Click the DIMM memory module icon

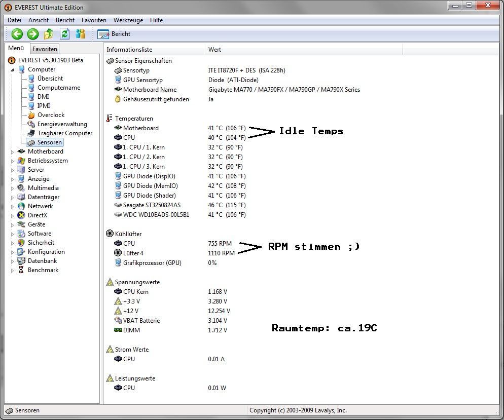click(x=118, y=330)
